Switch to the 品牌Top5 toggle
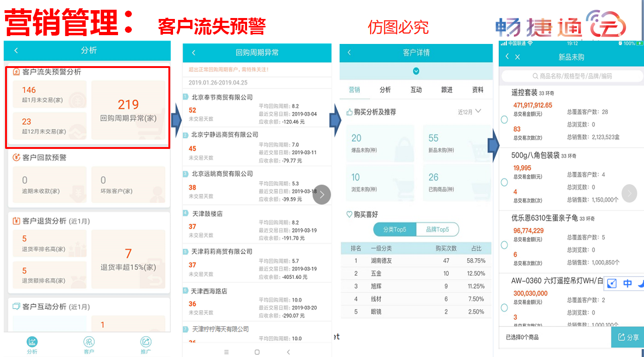The width and height of the screenshot is (644, 357). pyautogui.click(x=437, y=229)
